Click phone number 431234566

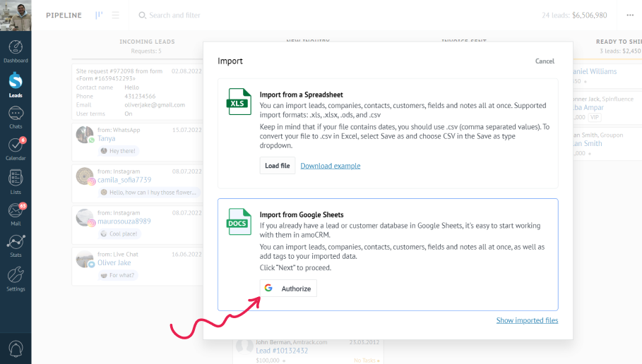[x=140, y=96]
